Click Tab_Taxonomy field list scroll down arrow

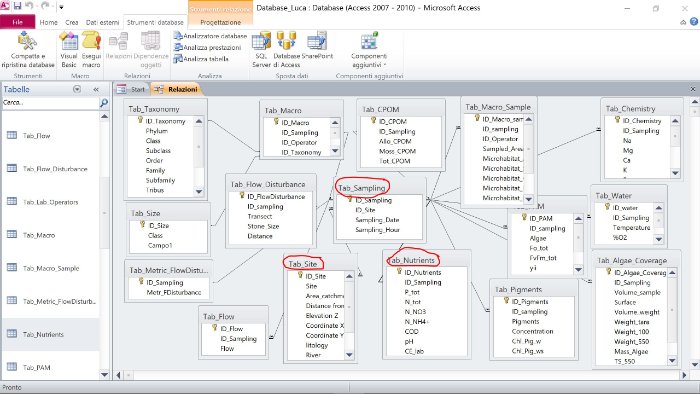tap(199, 191)
